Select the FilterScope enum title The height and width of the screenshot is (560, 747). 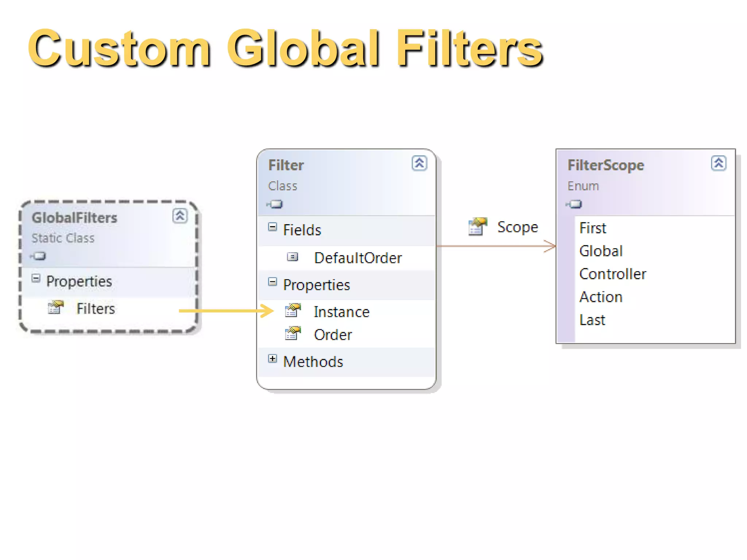(606, 166)
